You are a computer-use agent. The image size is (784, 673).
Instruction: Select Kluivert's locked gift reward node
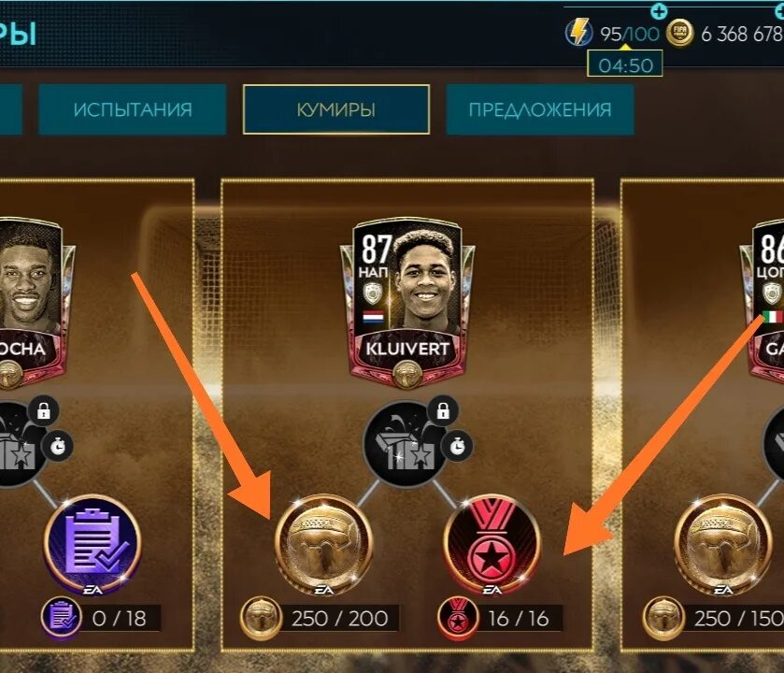[406, 445]
